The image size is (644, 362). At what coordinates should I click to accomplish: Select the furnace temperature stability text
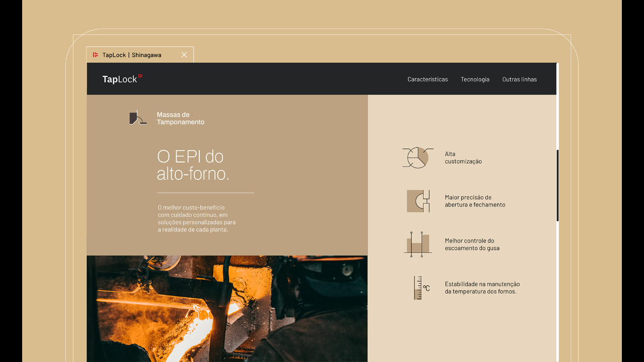(481, 288)
